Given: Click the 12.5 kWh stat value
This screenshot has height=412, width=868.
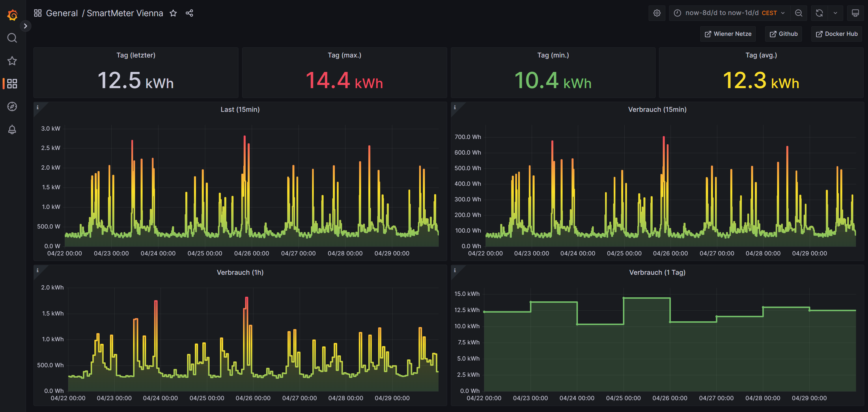Looking at the screenshot, I should [x=136, y=81].
